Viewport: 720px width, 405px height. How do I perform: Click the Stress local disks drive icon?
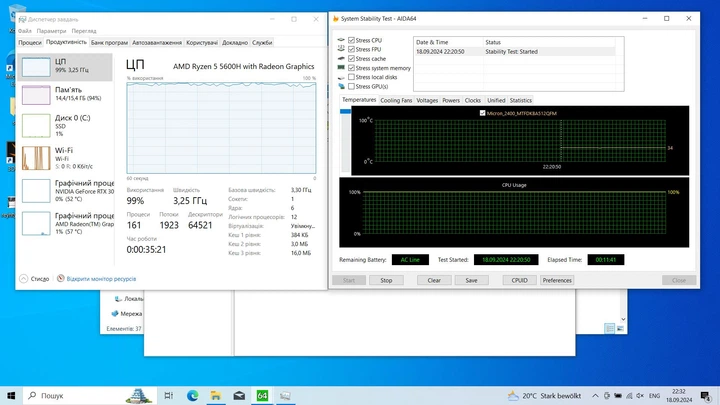[x=341, y=77]
